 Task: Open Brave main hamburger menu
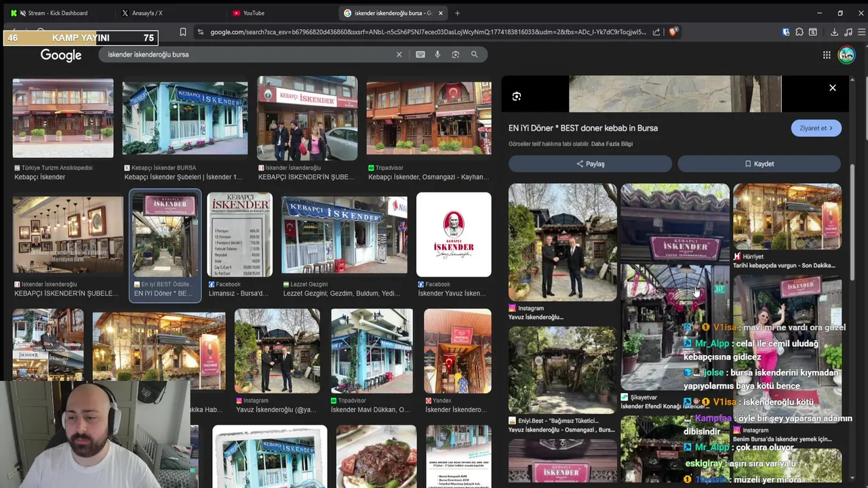[x=862, y=32]
